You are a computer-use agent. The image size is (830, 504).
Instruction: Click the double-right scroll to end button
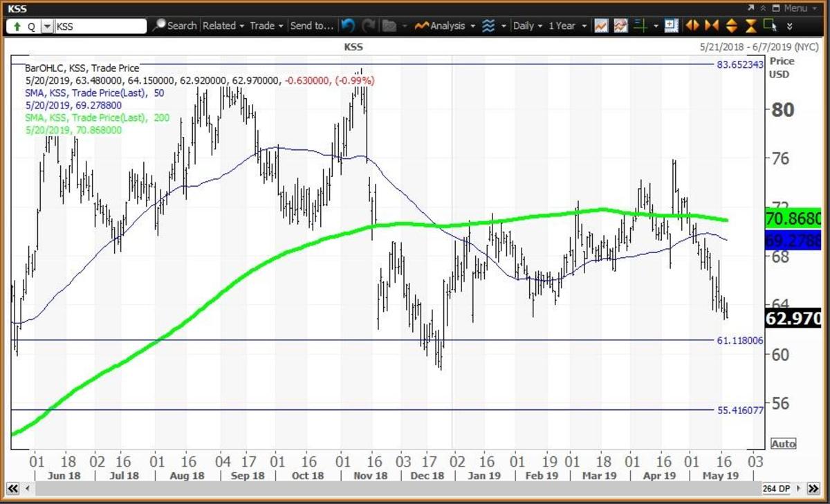pyautogui.click(x=813, y=488)
